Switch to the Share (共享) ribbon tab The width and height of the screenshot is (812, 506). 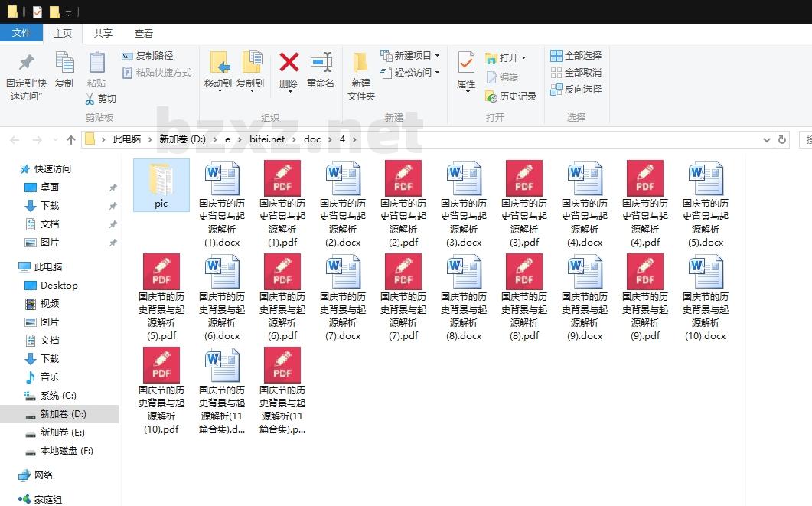(x=103, y=33)
